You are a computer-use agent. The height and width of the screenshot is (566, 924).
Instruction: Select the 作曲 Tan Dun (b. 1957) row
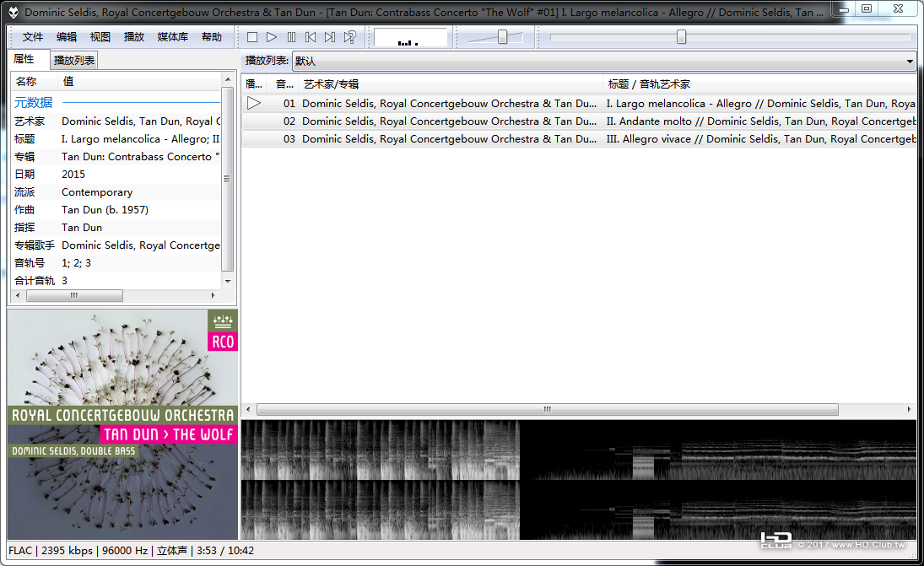pos(116,210)
